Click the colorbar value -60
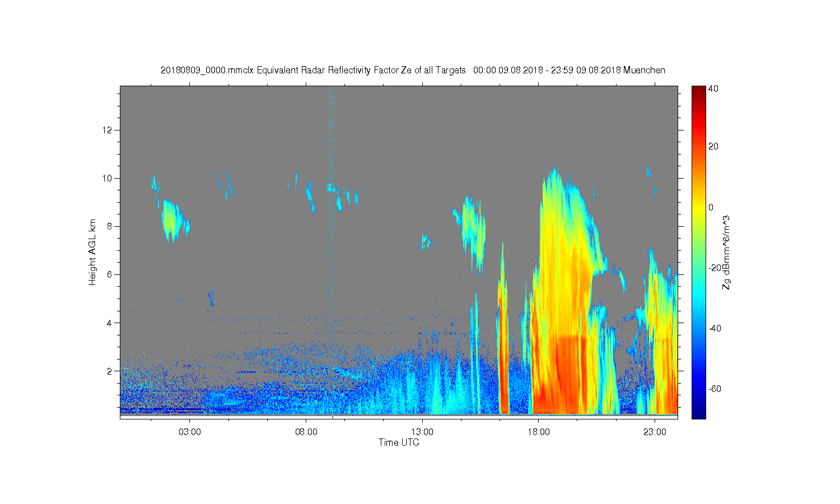 point(715,389)
